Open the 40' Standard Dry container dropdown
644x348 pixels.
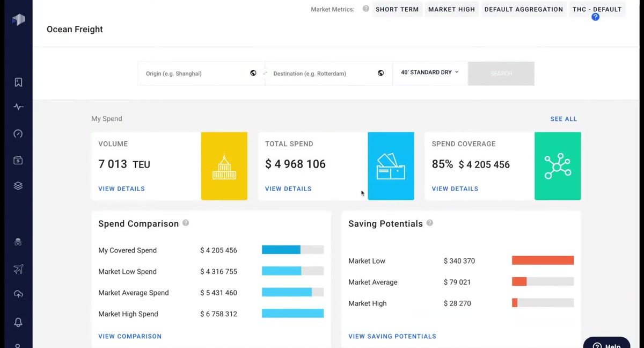430,73
